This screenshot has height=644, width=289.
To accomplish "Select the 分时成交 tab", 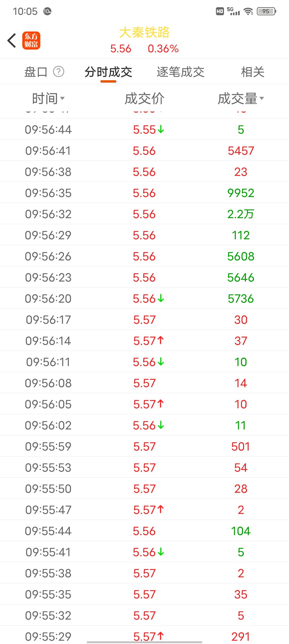I will coord(108,72).
